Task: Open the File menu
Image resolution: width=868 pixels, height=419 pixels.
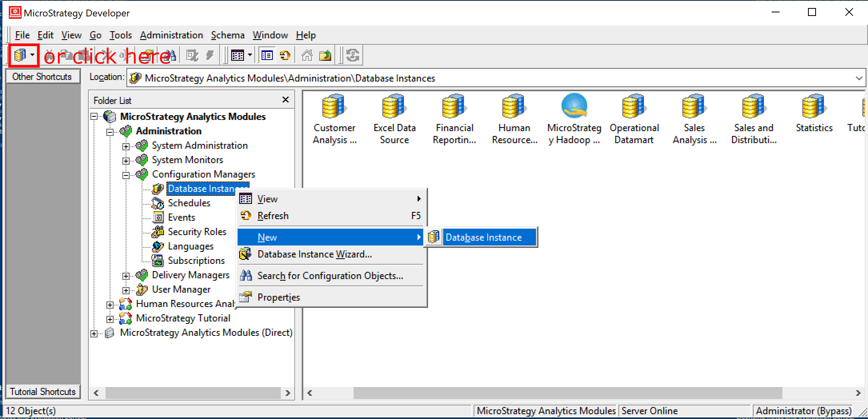Action: 22,35
